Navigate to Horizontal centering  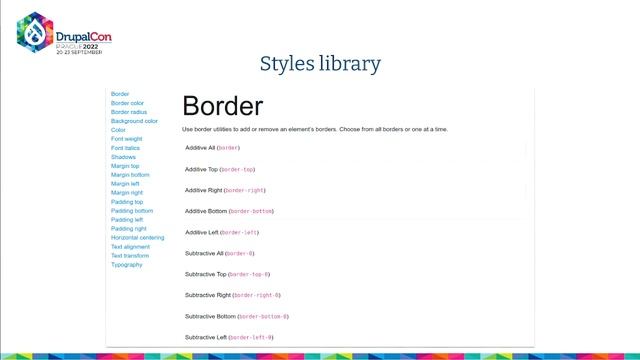point(138,238)
